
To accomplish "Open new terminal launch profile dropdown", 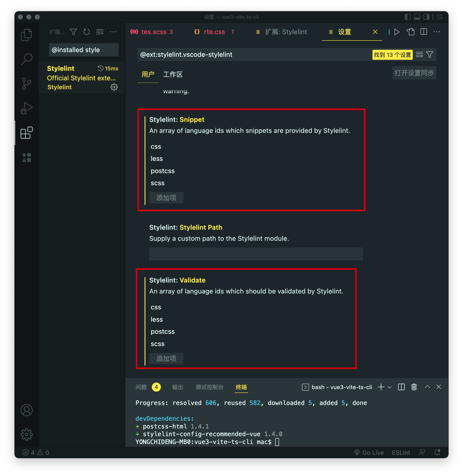I will point(389,387).
